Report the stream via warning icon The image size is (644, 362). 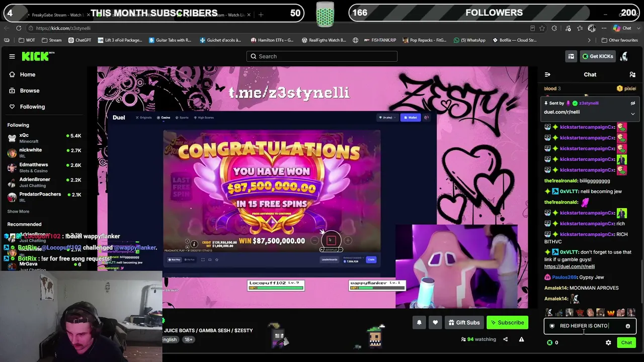(x=521, y=339)
